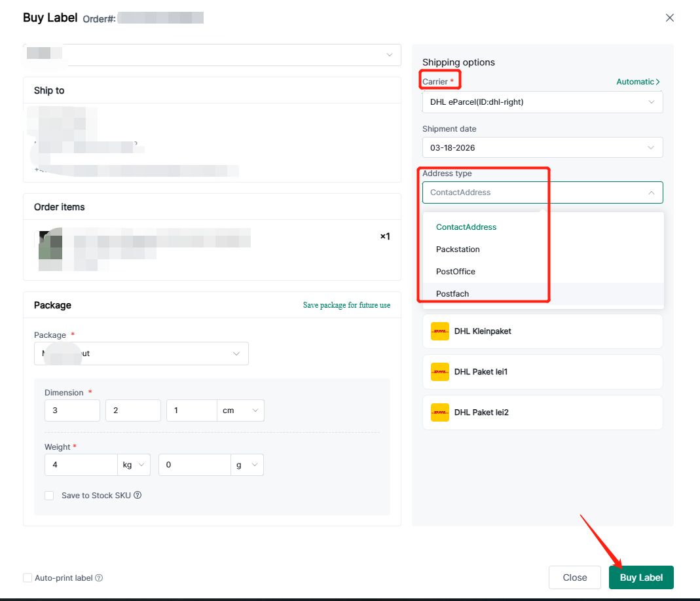This screenshot has height=601, width=700.
Task: Close the Buy Label dialog with X
Action: pyautogui.click(x=669, y=18)
